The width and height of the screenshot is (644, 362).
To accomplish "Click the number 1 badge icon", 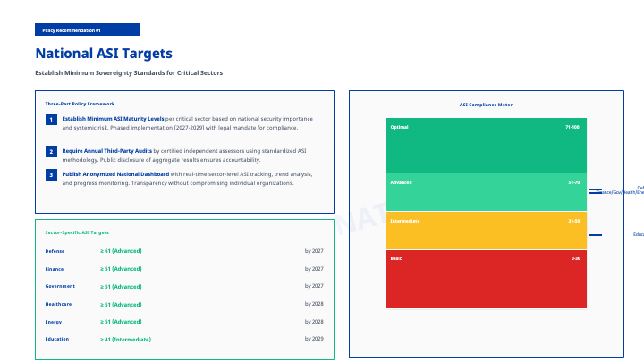I will pos(51,119).
